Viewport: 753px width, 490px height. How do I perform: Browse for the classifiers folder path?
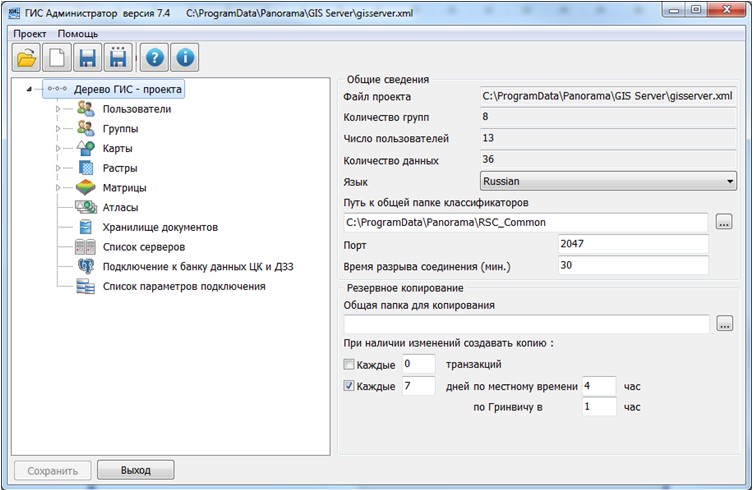tap(724, 222)
